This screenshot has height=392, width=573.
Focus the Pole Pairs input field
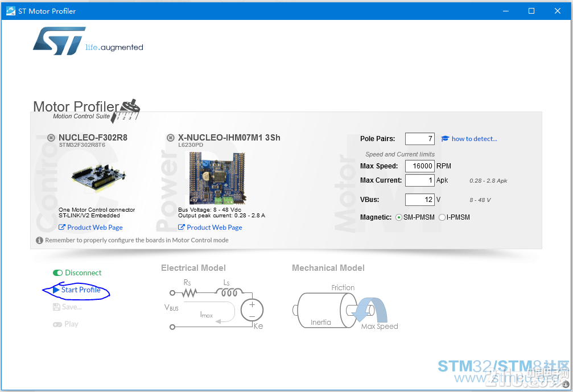click(x=420, y=139)
